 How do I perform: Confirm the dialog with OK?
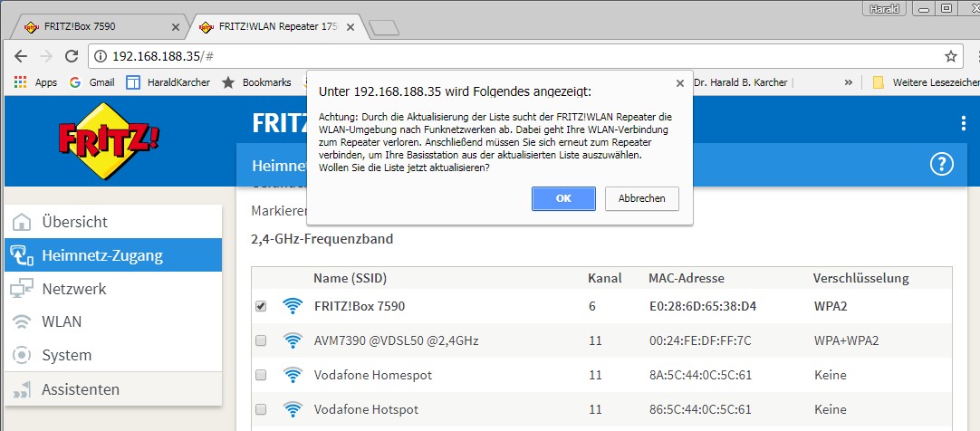[x=563, y=198]
